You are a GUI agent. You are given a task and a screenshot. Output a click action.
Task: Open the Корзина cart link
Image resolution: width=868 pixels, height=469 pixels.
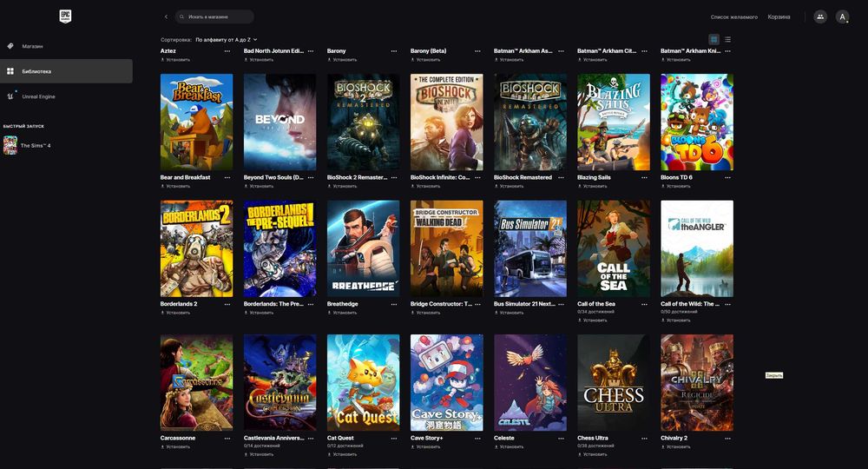pyautogui.click(x=779, y=17)
